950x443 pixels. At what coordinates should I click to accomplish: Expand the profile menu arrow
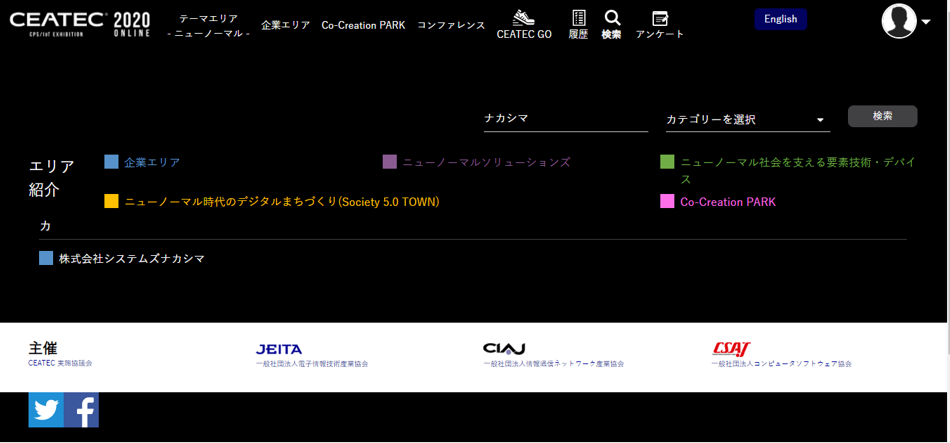(x=926, y=22)
